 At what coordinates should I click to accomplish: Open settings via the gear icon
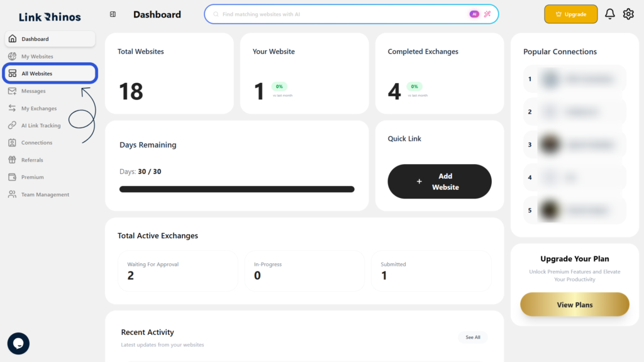[628, 14]
